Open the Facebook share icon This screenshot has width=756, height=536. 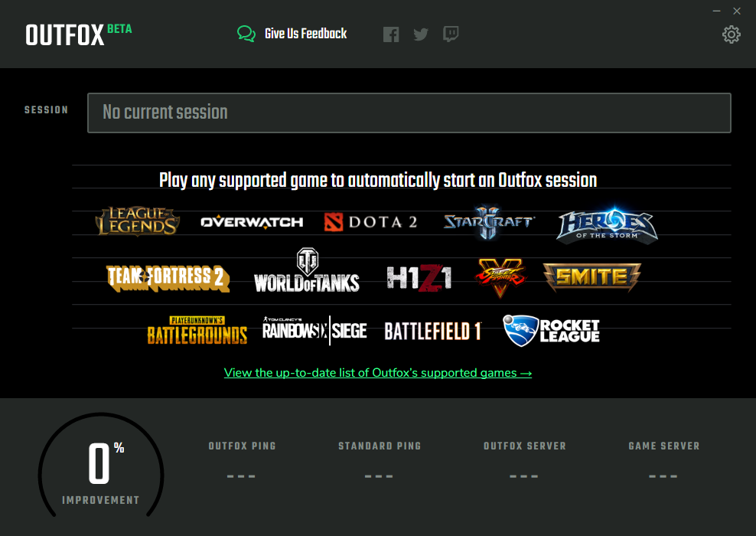[x=391, y=34]
